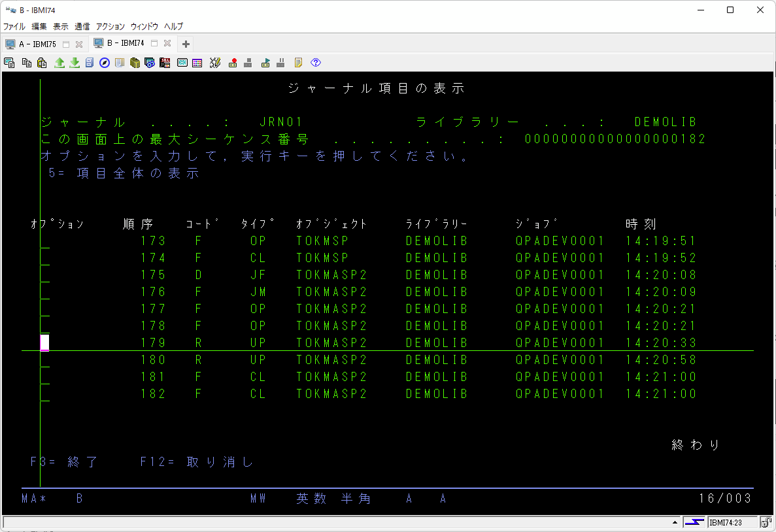Click IBMI74:23 status bar text

[x=726, y=523]
